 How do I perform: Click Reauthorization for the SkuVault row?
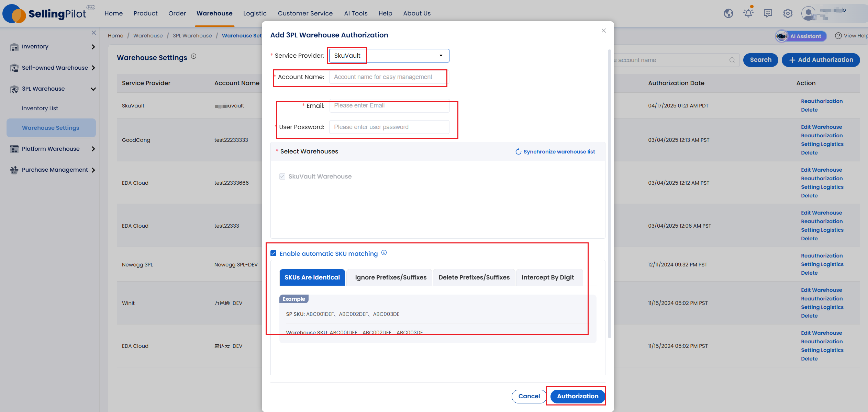click(x=822, y=101)
